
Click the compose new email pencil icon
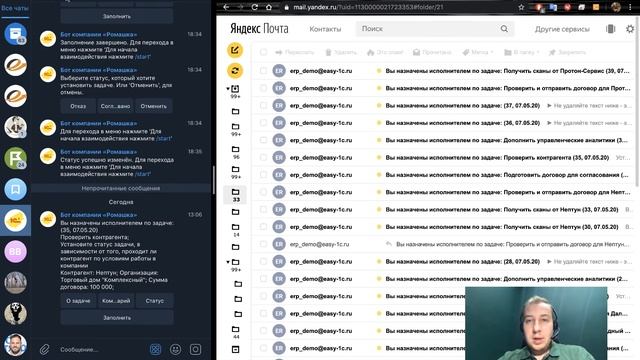tap(235, 50)
